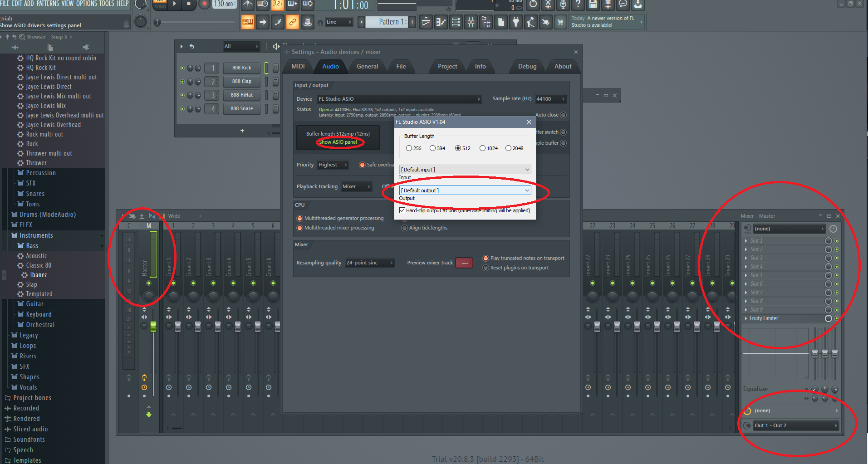Click the Record transport button
The image size is (868, 464).
pyautogui.click(x=204, y=4)
